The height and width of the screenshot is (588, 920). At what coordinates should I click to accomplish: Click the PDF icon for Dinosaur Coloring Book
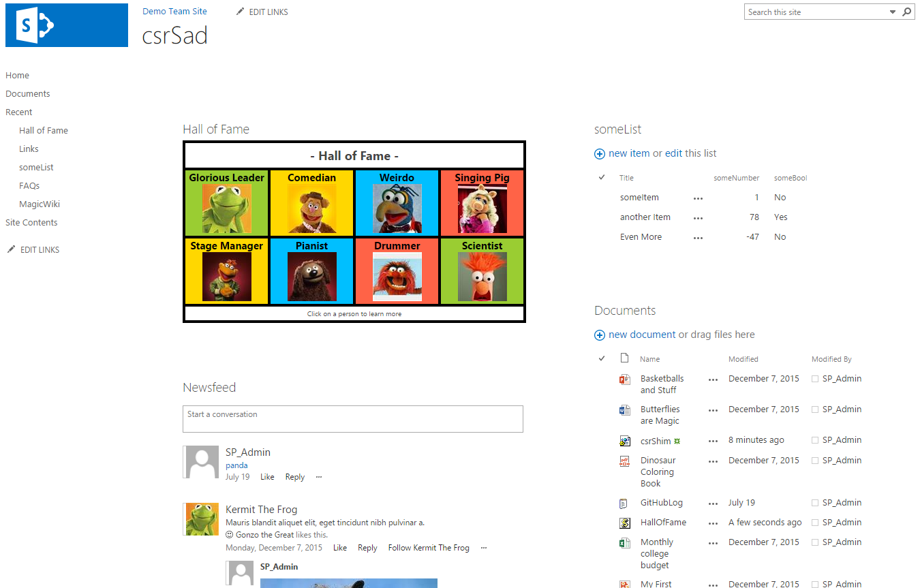point(624,461)
